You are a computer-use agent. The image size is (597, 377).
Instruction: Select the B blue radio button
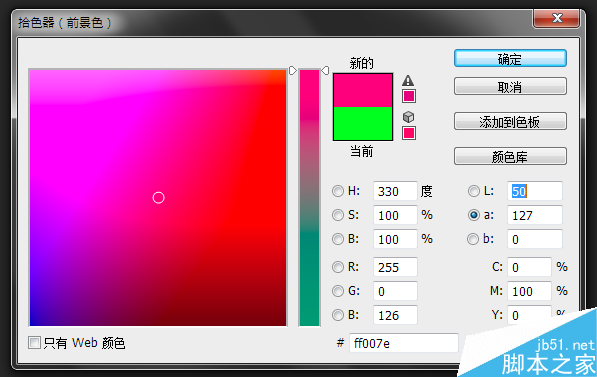(x=338, y=315)
